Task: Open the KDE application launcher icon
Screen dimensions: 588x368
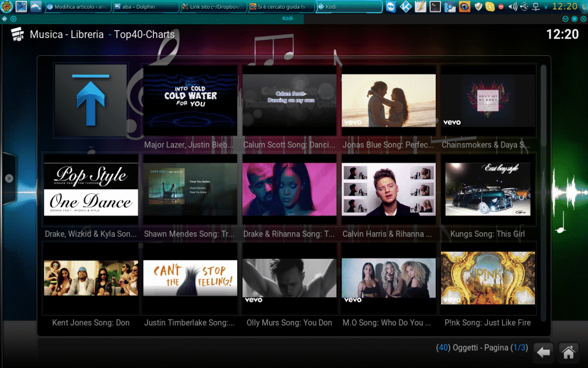Action: (x=6, y=6)
